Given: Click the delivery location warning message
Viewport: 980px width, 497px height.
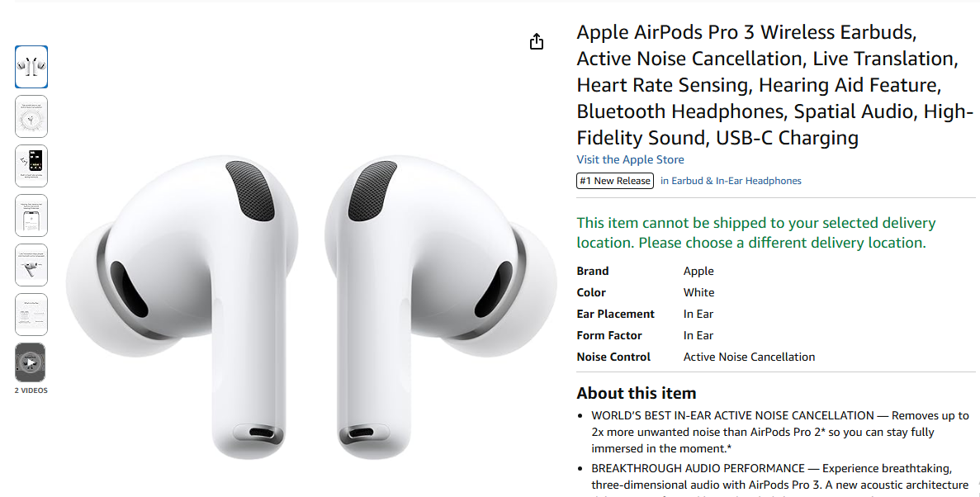Looking at the screenshot, I should 755,232.
